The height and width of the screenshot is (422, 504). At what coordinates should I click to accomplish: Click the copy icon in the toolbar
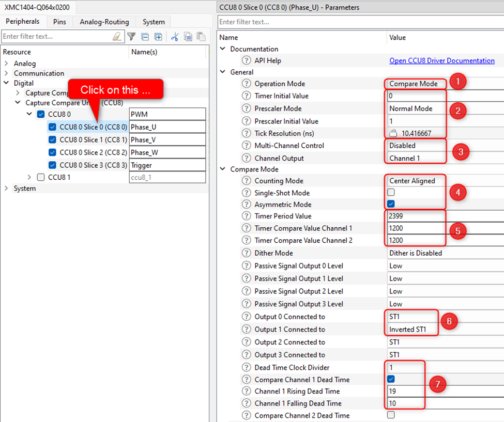click(x=187, y=37)
